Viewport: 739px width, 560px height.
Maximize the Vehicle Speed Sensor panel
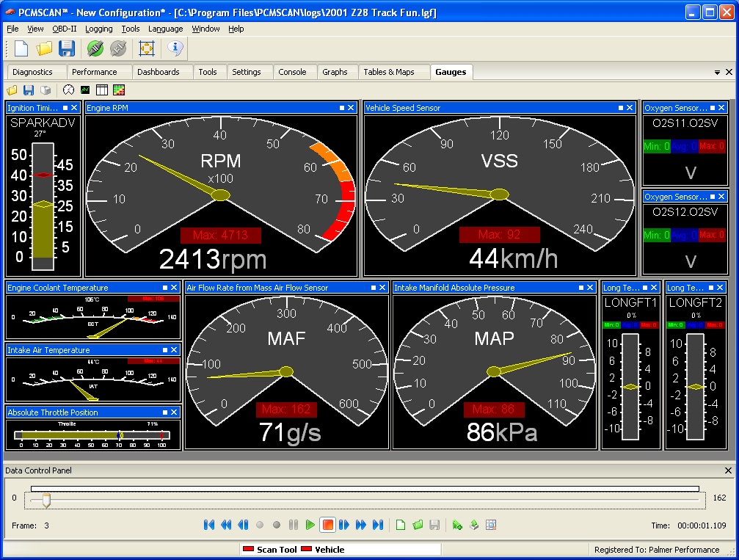[x=620, y=108]
